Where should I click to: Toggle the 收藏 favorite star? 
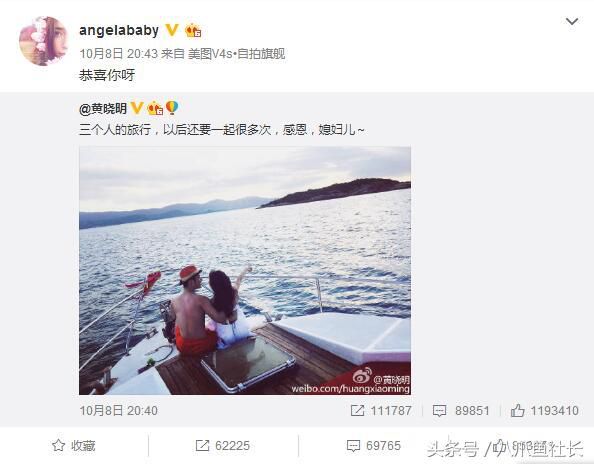73,446
